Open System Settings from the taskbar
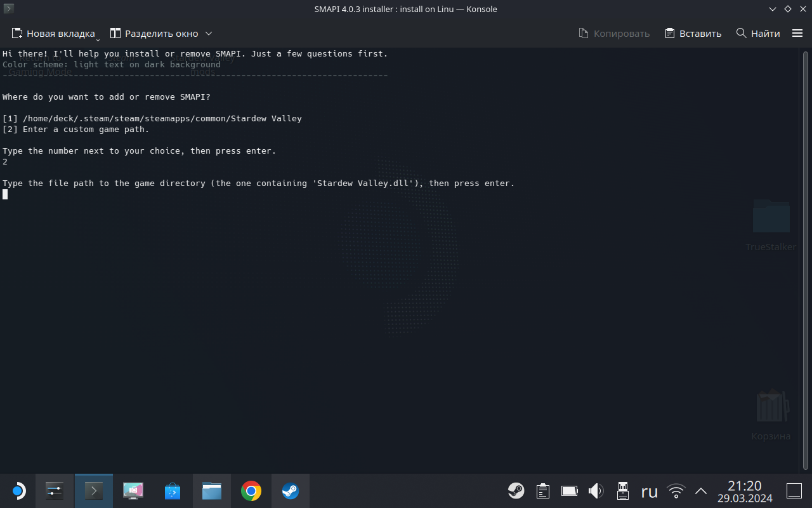 tap(55, 491)
